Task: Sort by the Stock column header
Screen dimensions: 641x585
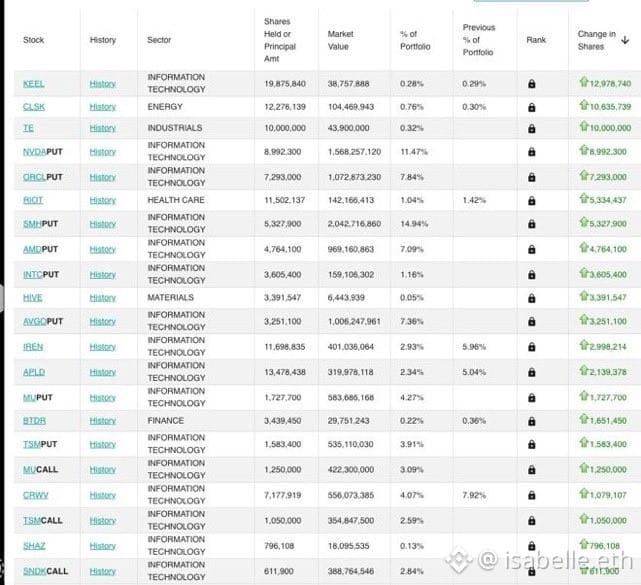Action: pos(34,40)
